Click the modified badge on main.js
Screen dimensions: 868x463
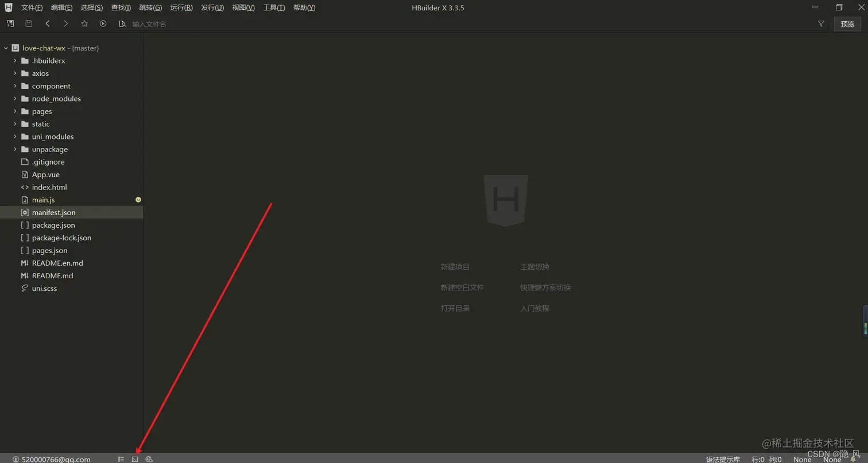click(x=138, y=200)
